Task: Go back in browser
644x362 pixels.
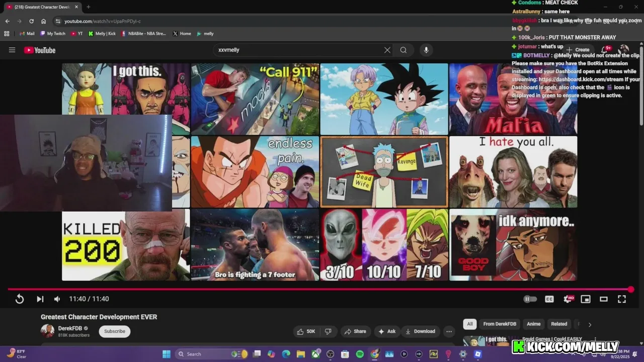Action: (x=7, y=21)
